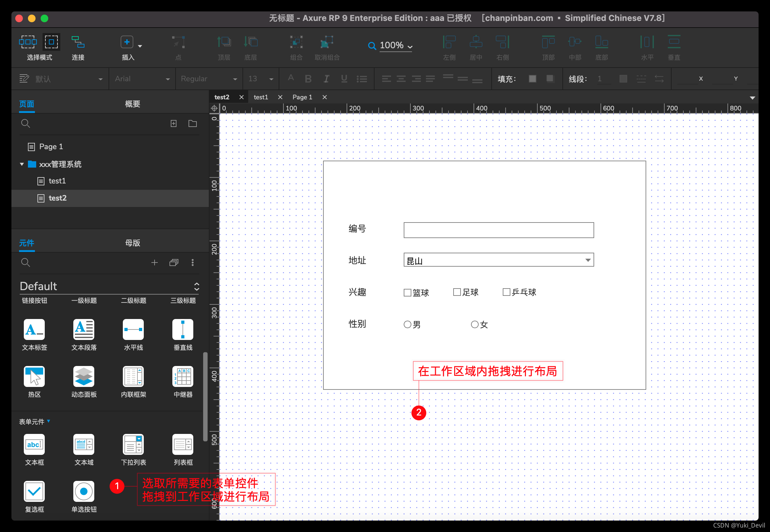Click the 编号 text input field
770x532 pixels.
click(x=498, y=230)
